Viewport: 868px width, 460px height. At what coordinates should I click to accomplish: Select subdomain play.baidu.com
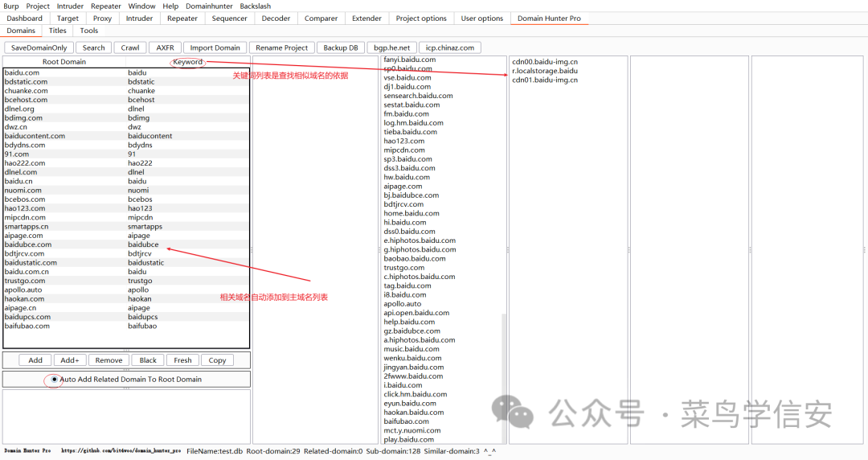pos(408,440)
